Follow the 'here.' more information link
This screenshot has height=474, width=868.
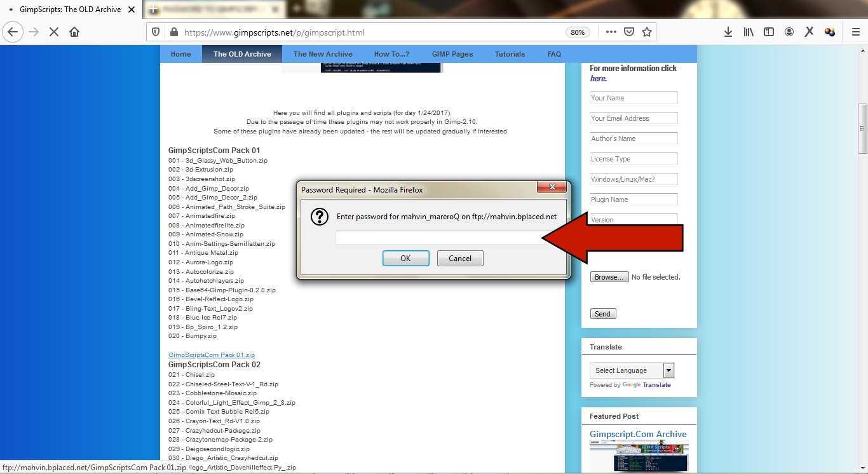pos(598,79)
